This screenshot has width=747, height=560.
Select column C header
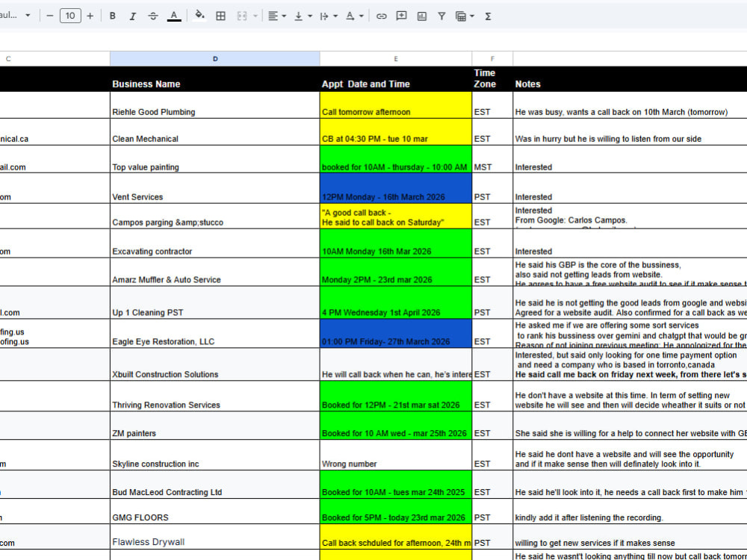55,58
